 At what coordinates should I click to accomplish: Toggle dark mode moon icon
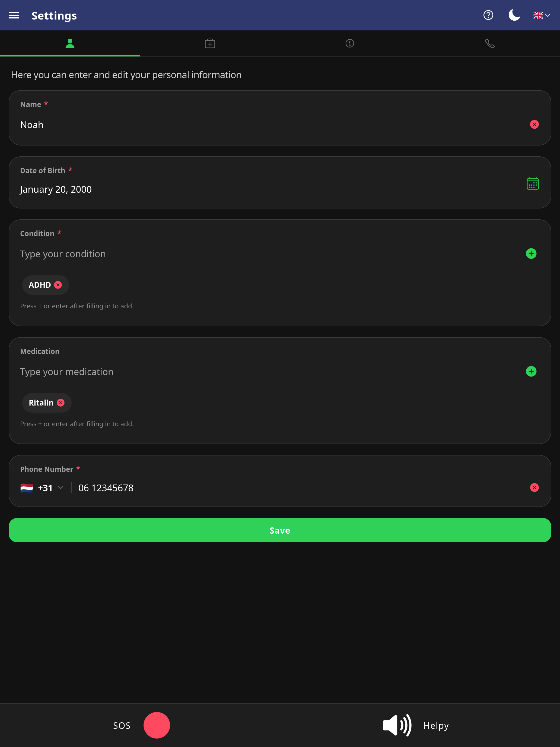pos(514,15)
